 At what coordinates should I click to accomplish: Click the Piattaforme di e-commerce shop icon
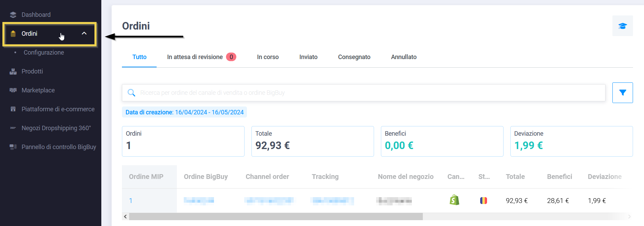tap(13, 109)
